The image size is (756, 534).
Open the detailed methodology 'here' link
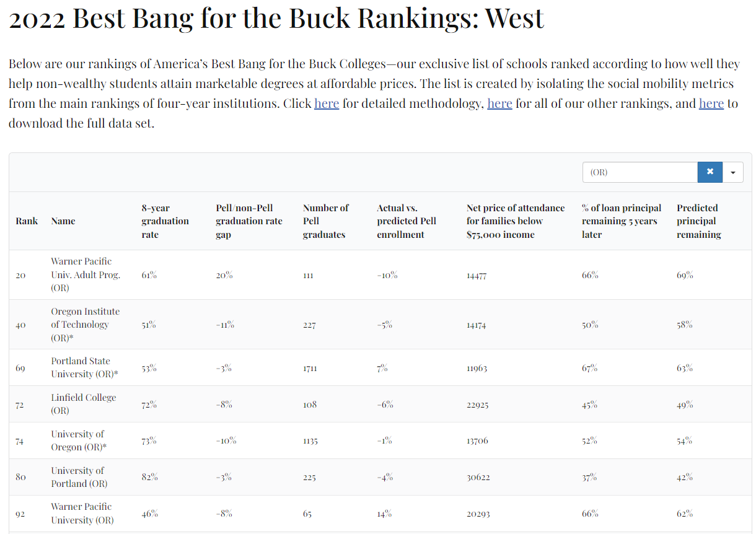[x=327, y=103]
